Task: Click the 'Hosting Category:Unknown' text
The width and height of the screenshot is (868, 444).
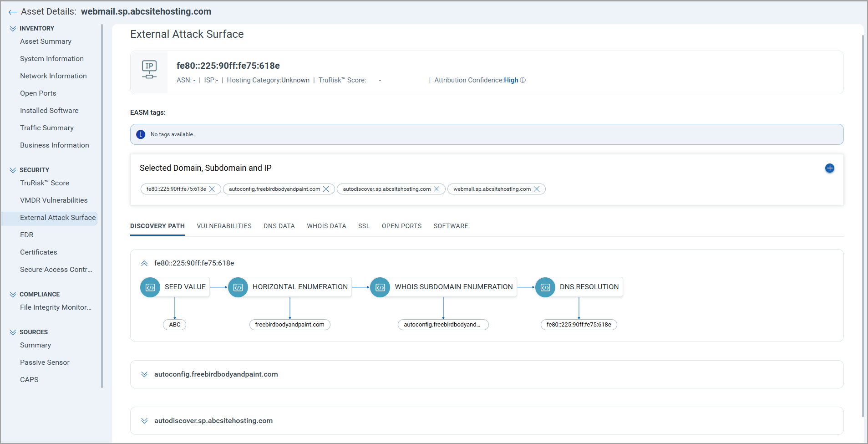Action: 268,80
